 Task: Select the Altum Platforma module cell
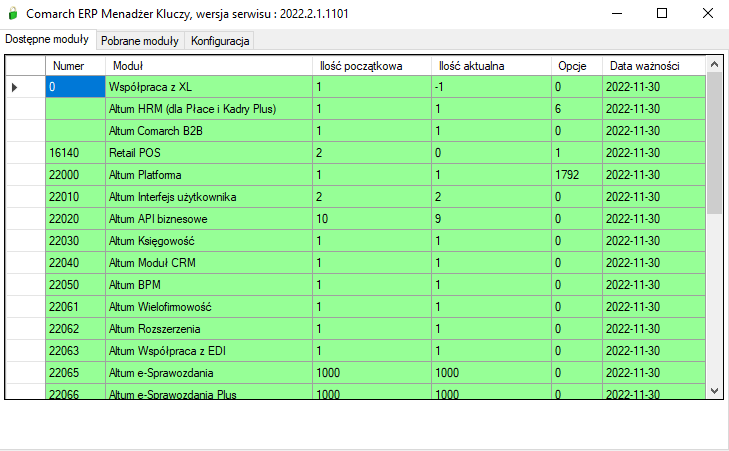click(209, 175)
